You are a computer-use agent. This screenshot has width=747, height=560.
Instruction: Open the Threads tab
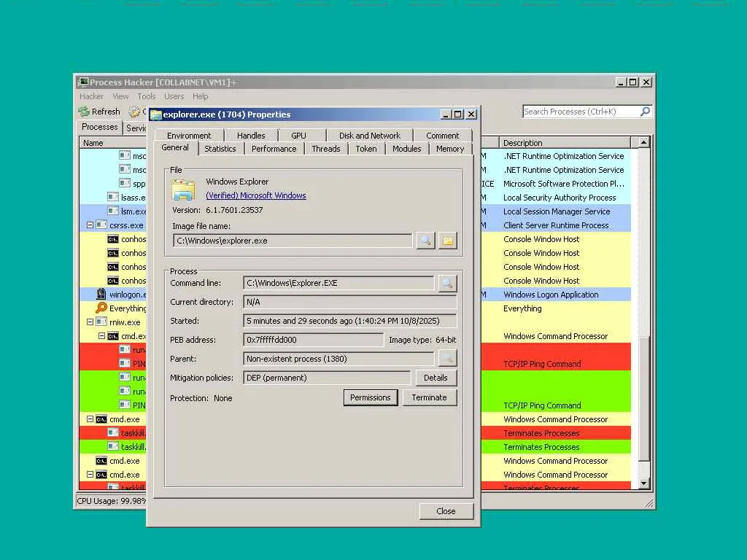(x=326, y=149)
